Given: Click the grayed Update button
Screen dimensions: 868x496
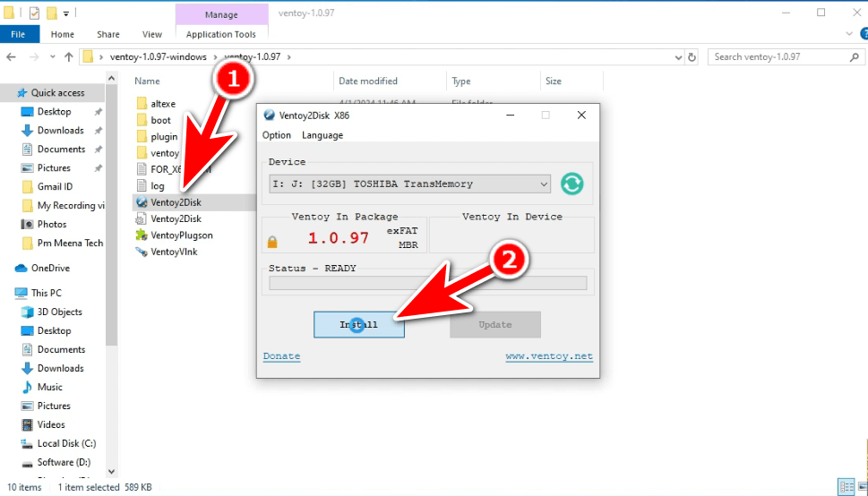Looking at the screenshot, I should [494, 325].
